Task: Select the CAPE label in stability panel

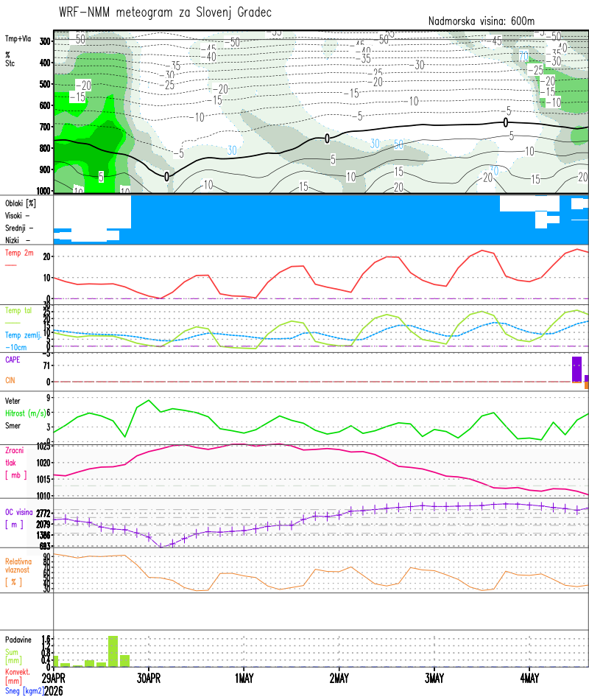Action: [13, 360]
